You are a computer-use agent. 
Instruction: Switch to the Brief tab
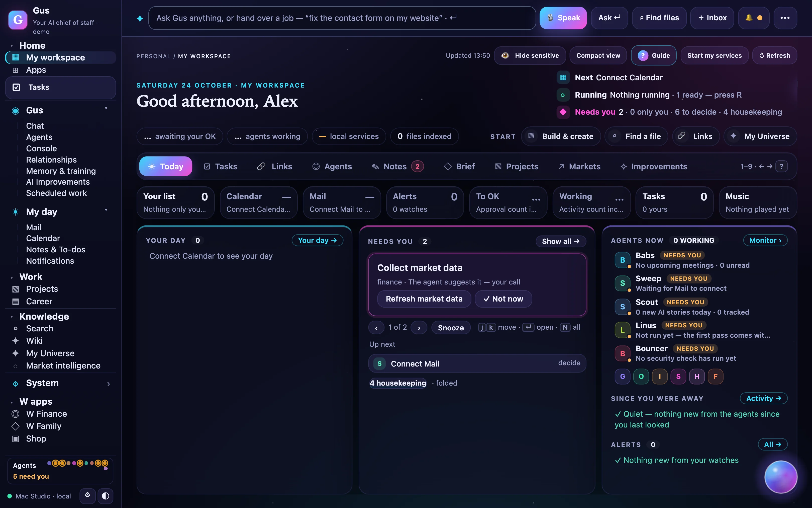pos(459,166)
